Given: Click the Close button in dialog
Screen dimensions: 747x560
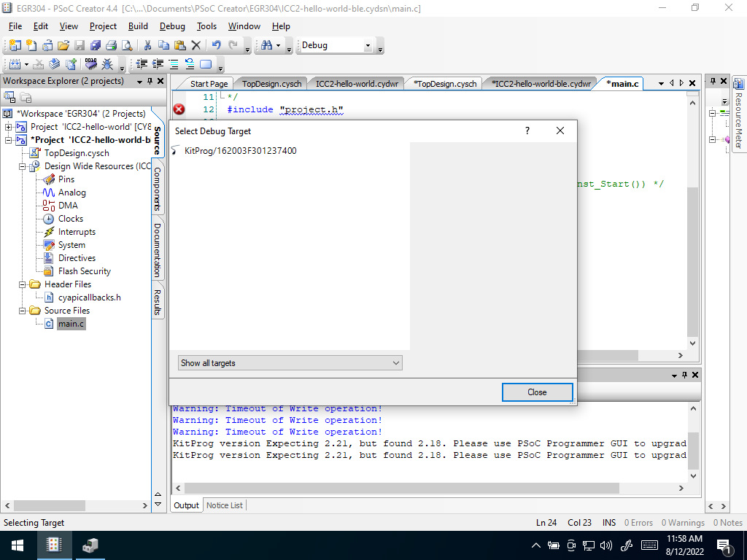Looking at the screenshot, I should coord(537,392).
